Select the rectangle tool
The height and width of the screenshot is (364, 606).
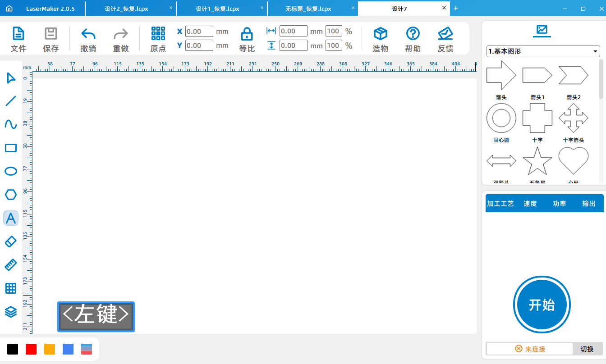pyautogui.click(x=11, y=148)
